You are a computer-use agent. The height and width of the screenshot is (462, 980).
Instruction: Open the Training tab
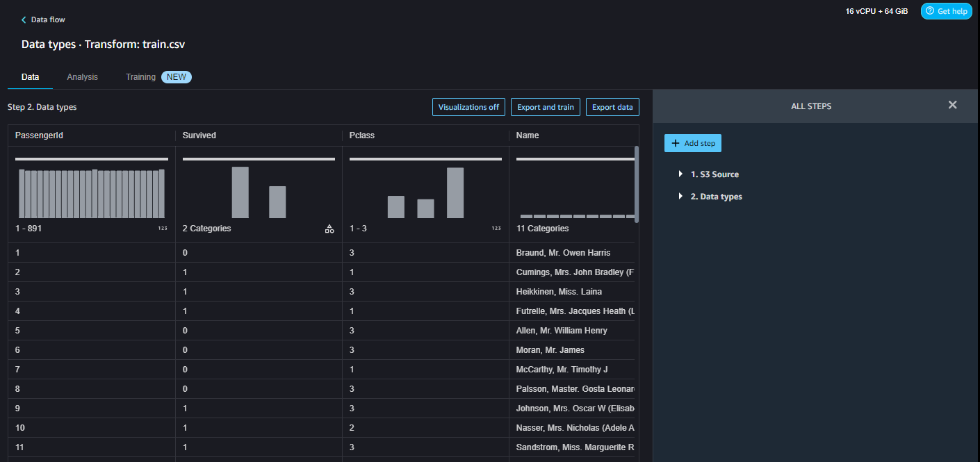tap(140, 76)
